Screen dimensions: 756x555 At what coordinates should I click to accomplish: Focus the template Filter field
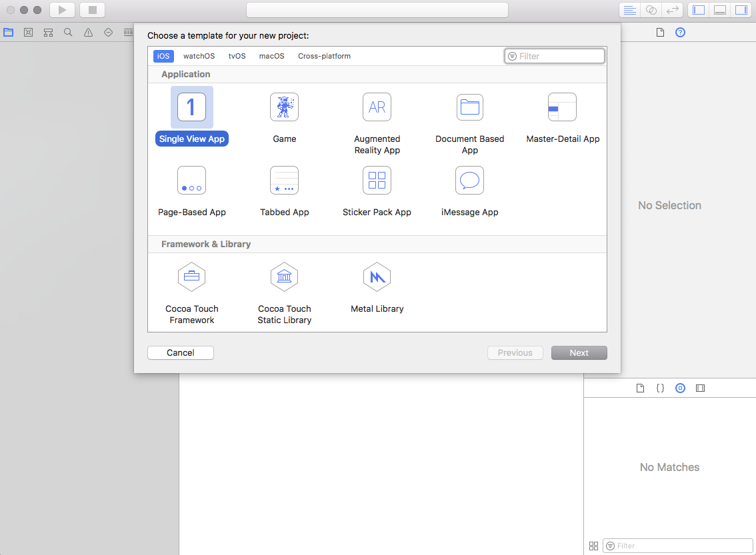(555, 56)
